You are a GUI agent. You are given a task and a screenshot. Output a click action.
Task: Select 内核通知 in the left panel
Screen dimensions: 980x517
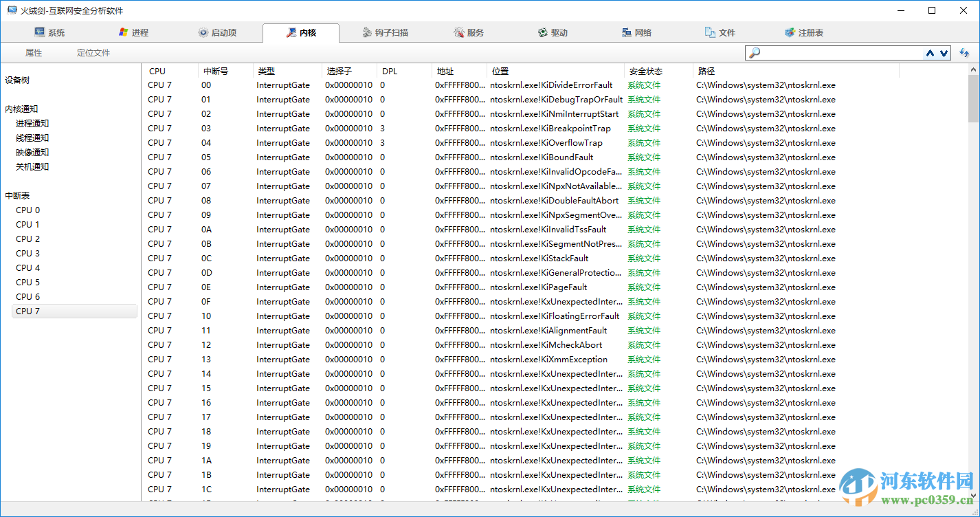(21, 109)
